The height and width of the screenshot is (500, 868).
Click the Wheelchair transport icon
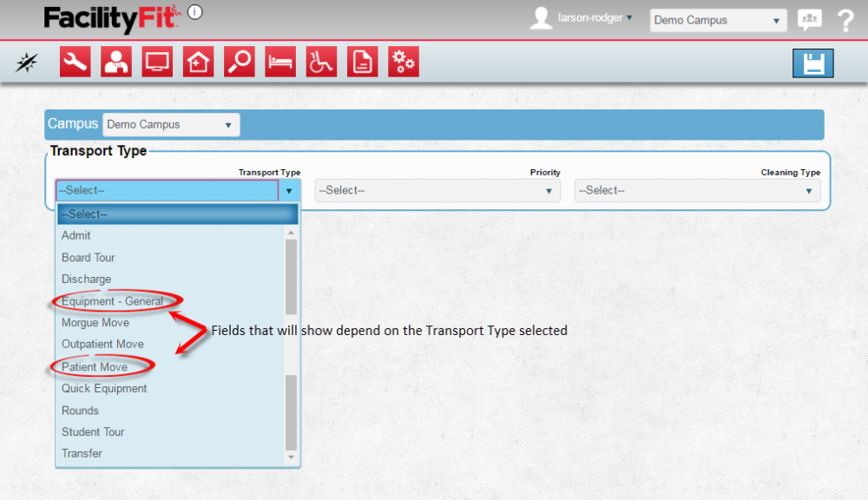(x=321, y=62)
